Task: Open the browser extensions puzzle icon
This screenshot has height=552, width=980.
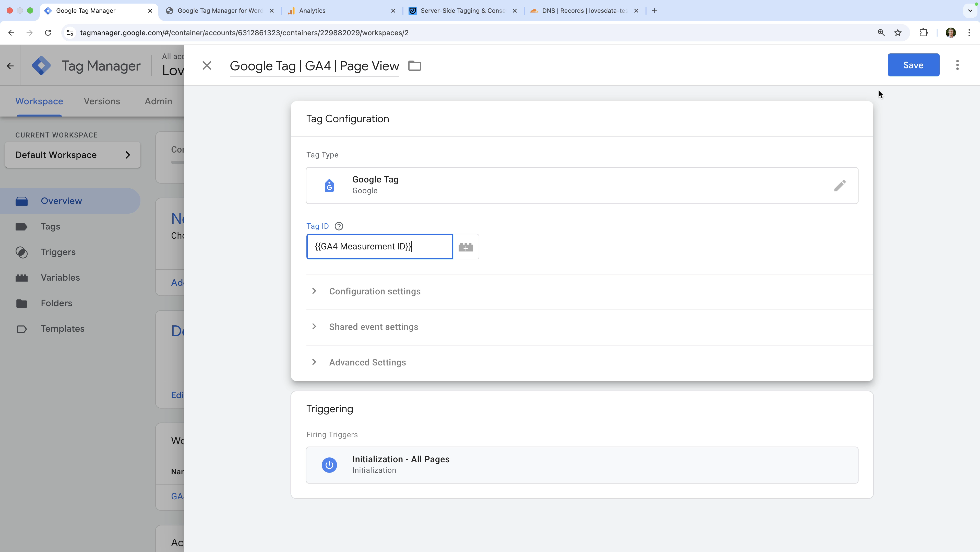Action: point(923,33)
